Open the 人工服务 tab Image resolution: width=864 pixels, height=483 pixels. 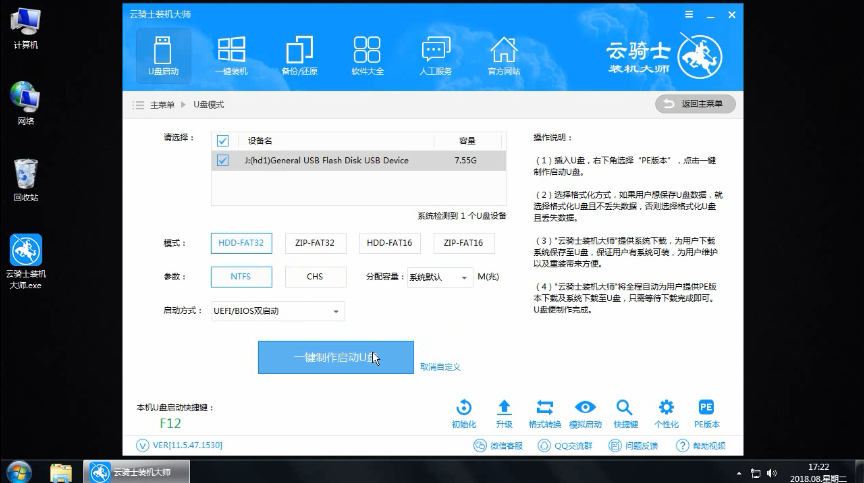tap(435, 56)
